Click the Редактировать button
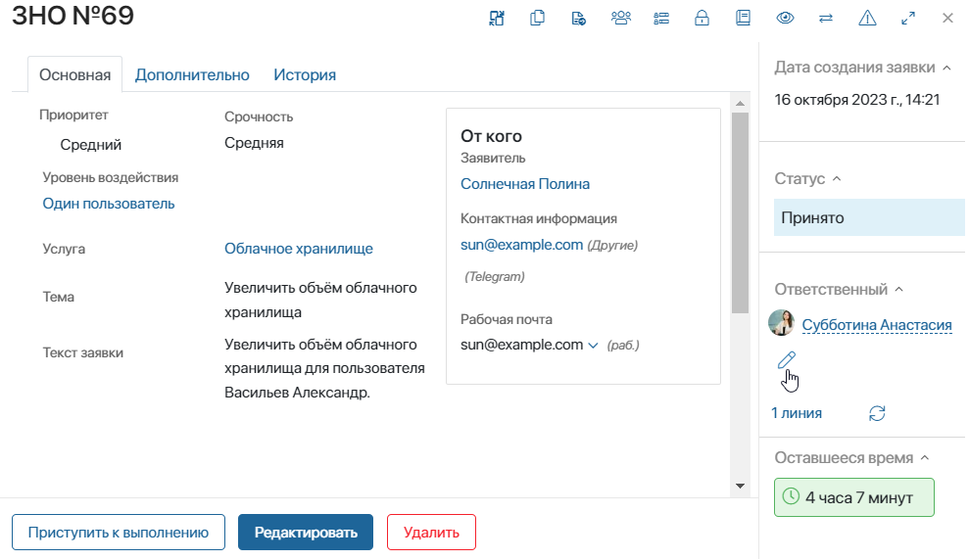The width and height of the screenshot is (969, 560). [306, 533]
